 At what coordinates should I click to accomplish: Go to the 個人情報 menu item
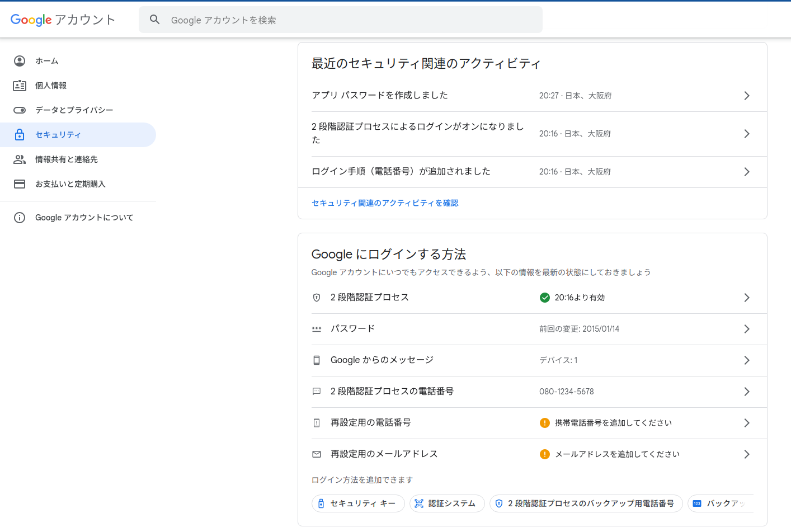click(x=51, y=86)
